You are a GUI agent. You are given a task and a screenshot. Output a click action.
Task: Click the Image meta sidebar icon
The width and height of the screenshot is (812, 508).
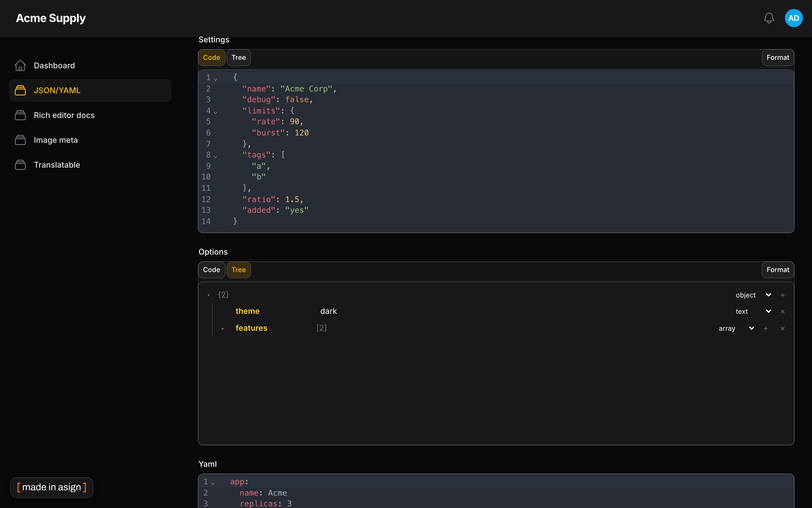tap(20, 140)
